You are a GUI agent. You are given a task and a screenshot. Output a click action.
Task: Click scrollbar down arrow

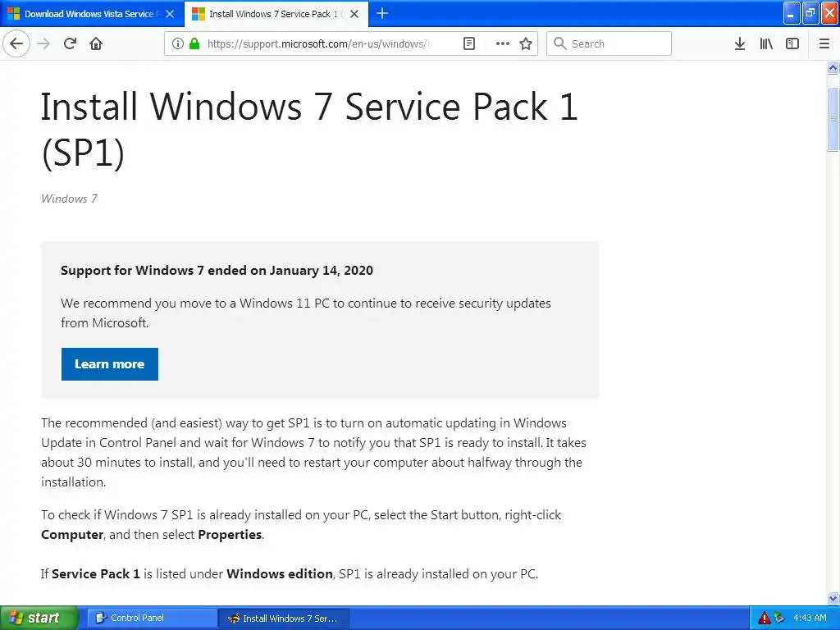(833, 598)
